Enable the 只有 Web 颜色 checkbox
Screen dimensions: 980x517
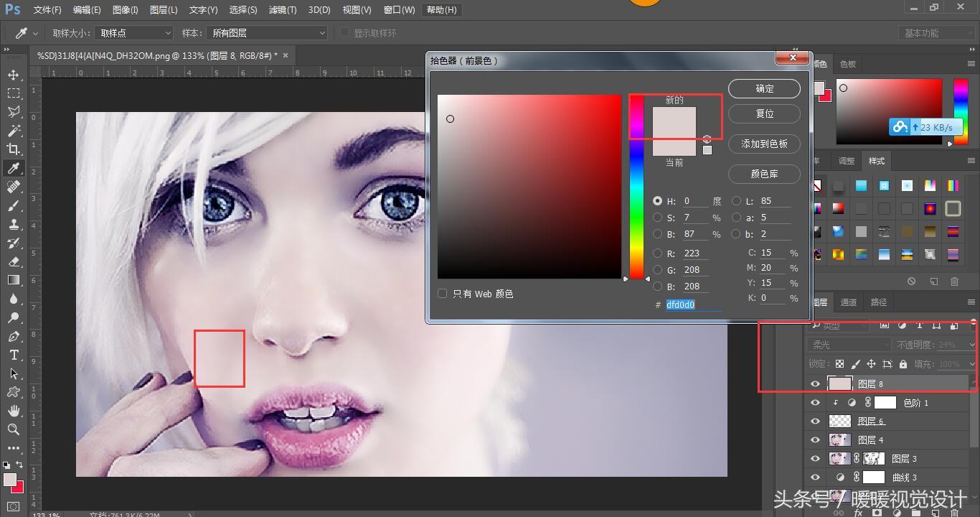point(443,294)
